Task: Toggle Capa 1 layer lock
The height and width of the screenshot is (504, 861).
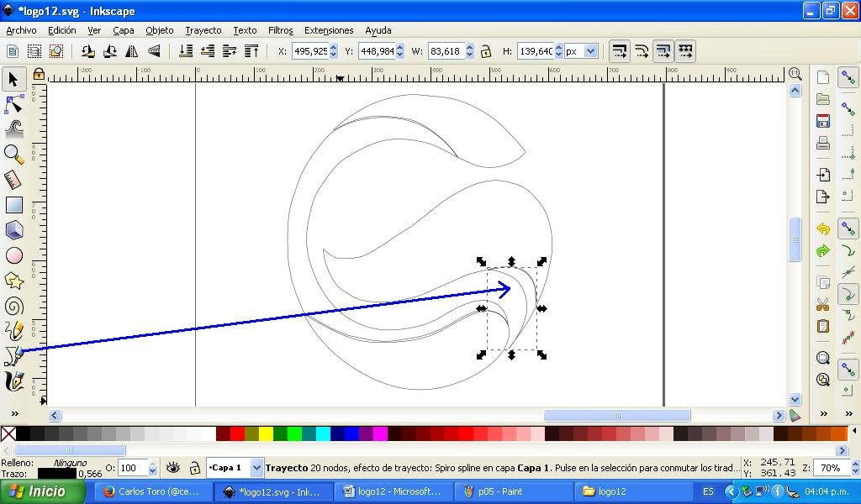Action: [194, 468]
